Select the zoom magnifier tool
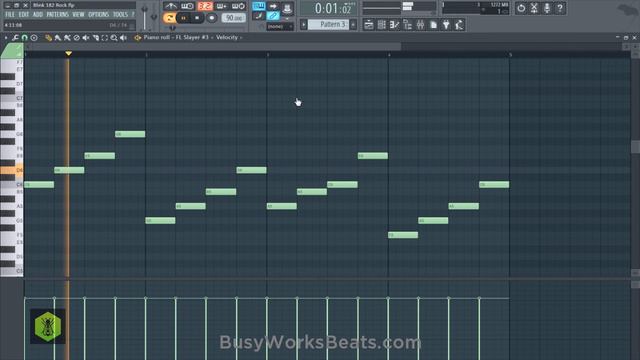Screen dimensions: 640x360 pyautogui.click(x=114, y=38)
